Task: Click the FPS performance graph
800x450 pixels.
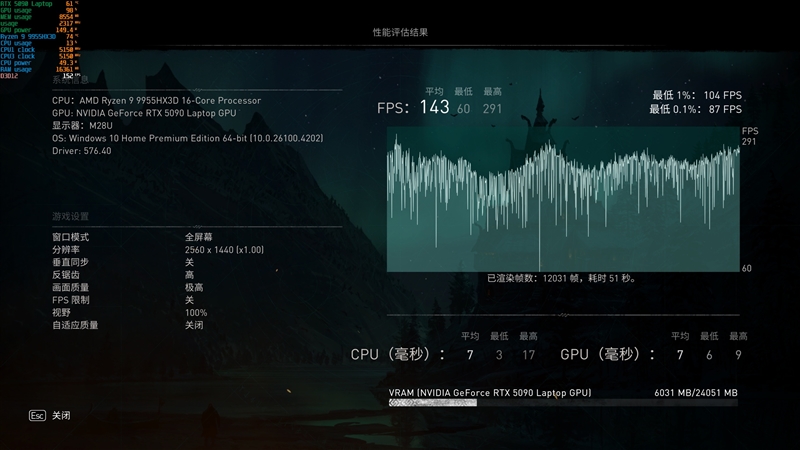Action: coord(563,205)
